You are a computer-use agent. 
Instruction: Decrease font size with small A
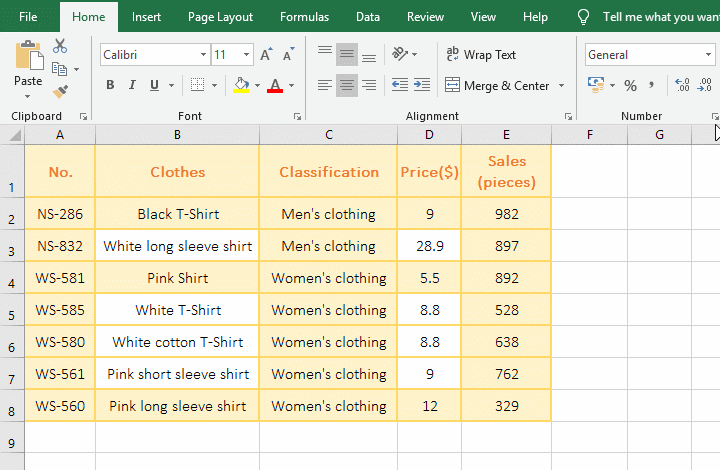(x=289, y=55)
